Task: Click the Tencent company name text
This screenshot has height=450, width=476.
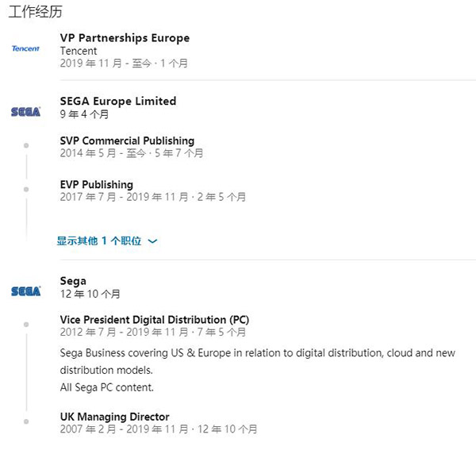Action: 79,51
